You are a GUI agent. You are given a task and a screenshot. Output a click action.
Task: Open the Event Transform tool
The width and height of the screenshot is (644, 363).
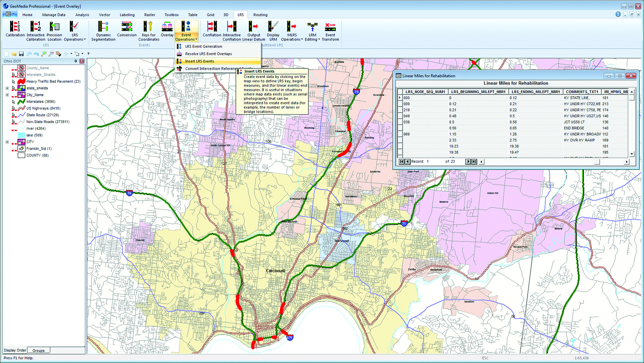[330, 31]
